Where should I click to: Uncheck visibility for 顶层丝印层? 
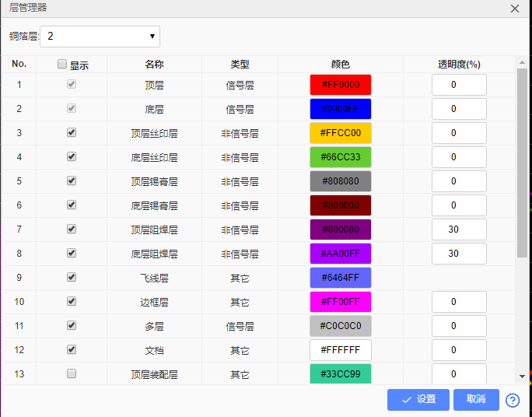click(72, 133)
